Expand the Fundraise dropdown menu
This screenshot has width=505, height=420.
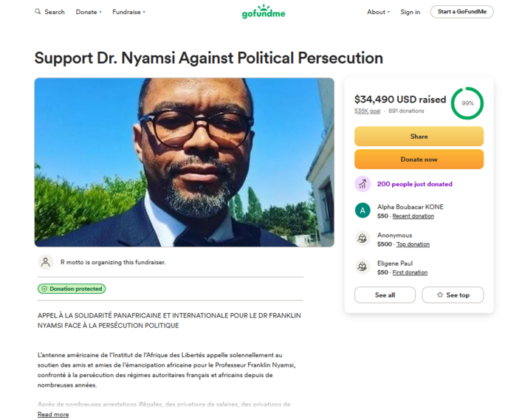[128, 12]
